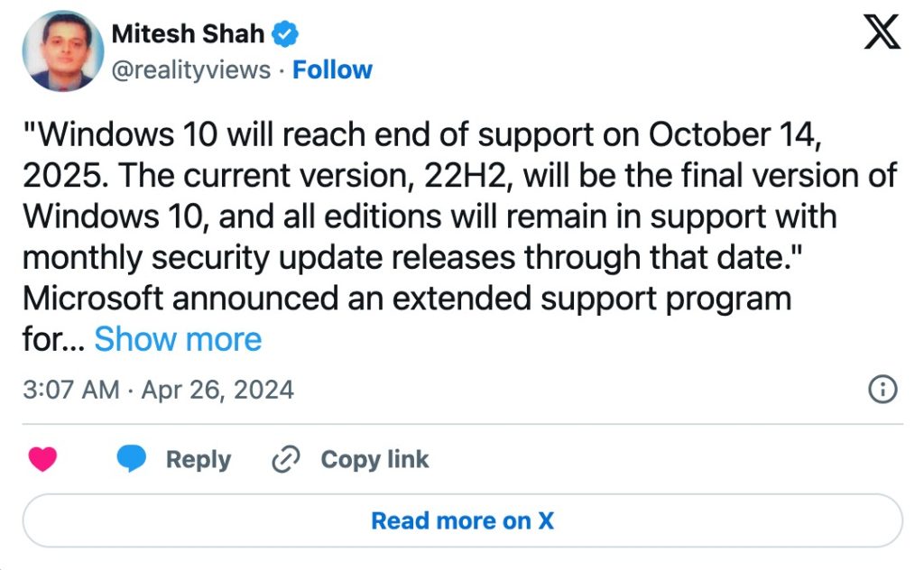
Task: Click the Reply label text
Action: [199, 459]
